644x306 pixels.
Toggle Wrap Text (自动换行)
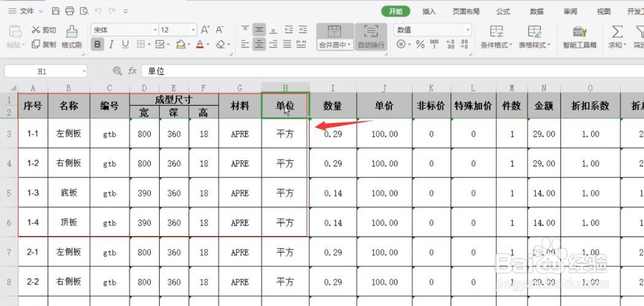(x=372, y=37)
